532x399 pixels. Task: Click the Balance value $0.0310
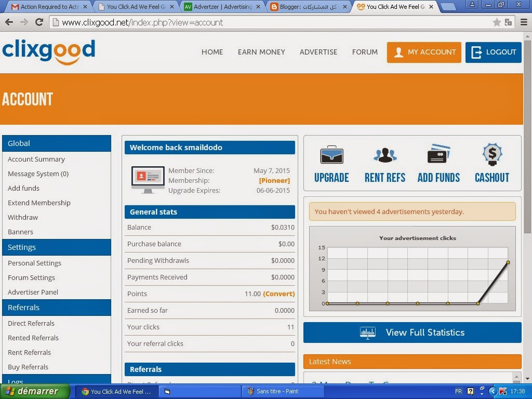coord(283,228)
